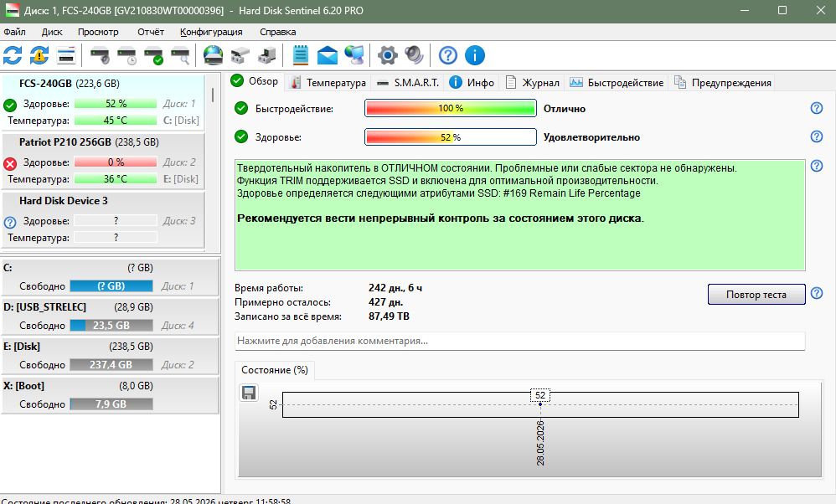
Task: Select the Patriot P210 256GB disk
Action: pyautogui.click(x=103, y=161)
